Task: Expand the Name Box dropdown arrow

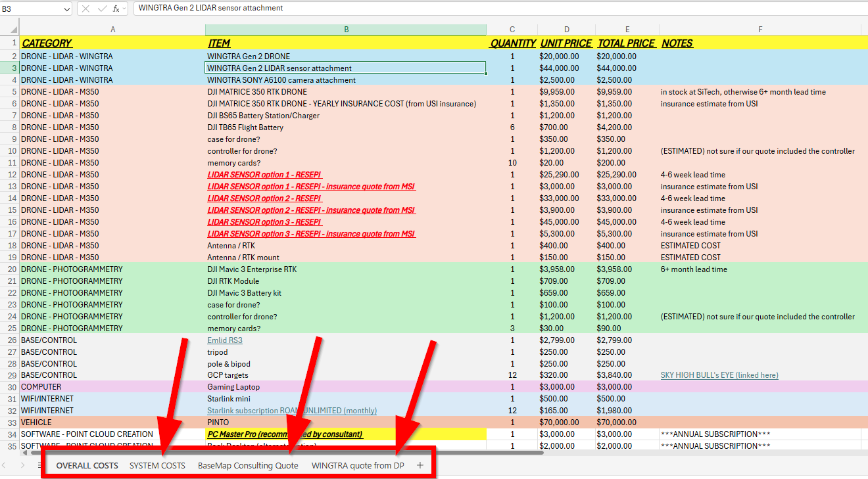Action: 66,9
